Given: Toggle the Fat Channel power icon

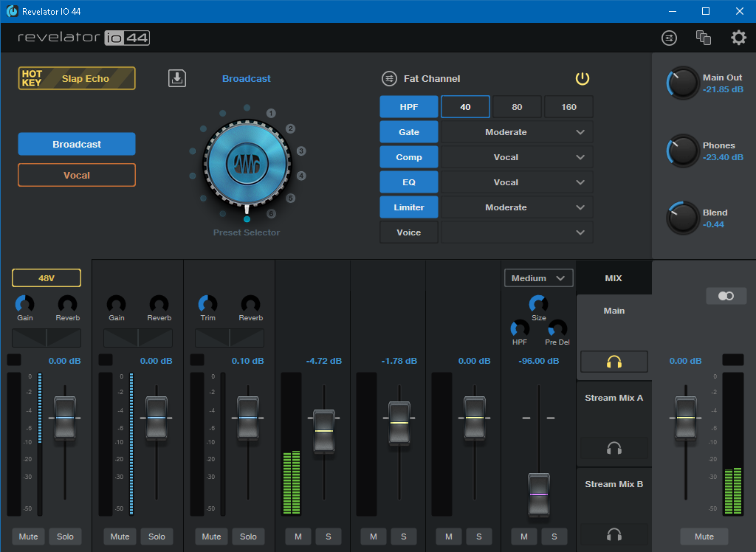Looking at the screenshot, I should click(x=582, y=78).
